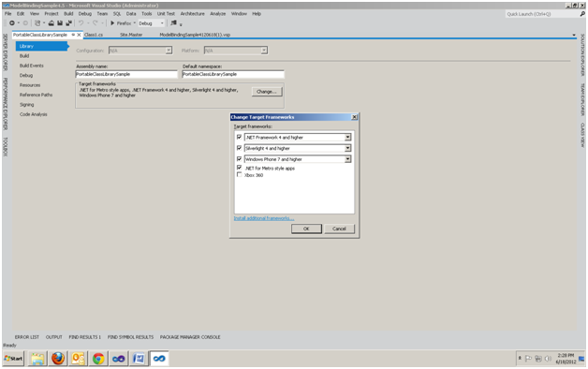Switch to the Class1.cs tab
The width and height of the screenshot is (588, 369).
[94, 35]
